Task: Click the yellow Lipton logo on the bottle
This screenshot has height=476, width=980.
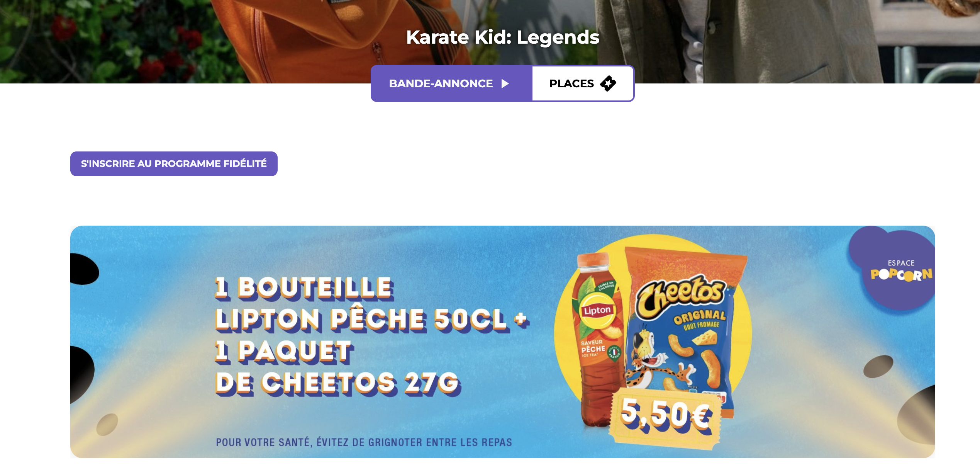Action: [597, 310]
